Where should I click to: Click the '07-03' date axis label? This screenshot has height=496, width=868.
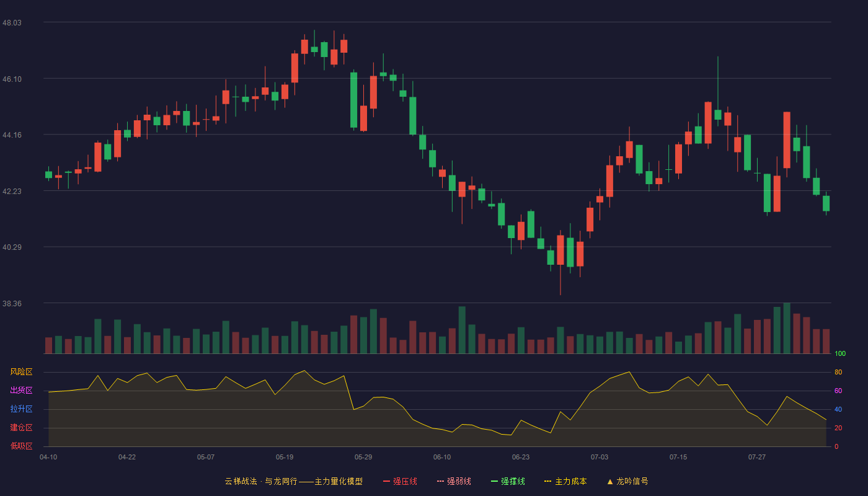(600, 457)
